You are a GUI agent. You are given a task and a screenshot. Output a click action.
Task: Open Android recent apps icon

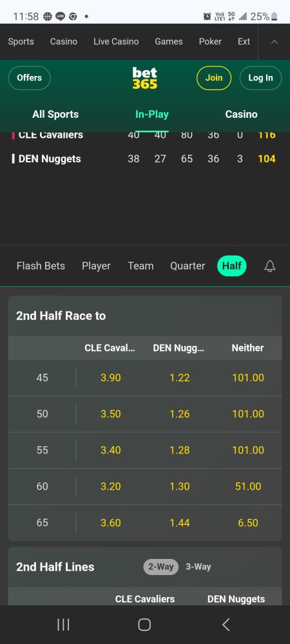(x=63, y=624)
